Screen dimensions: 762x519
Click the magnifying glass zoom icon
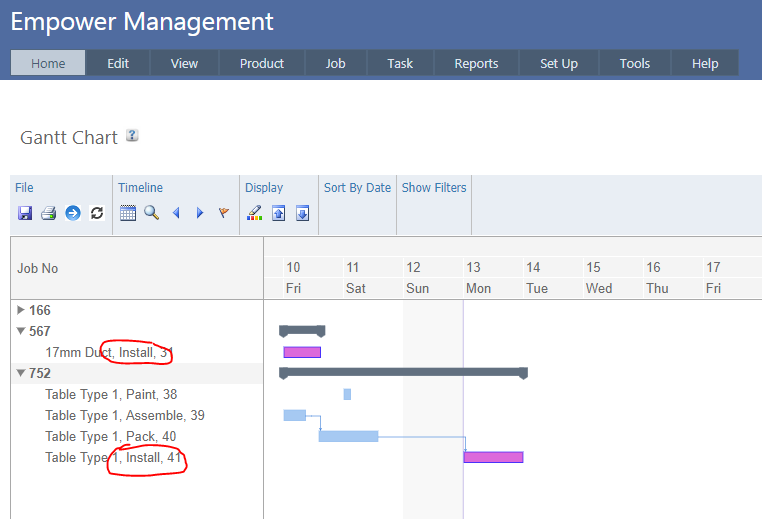click(151, 213)
